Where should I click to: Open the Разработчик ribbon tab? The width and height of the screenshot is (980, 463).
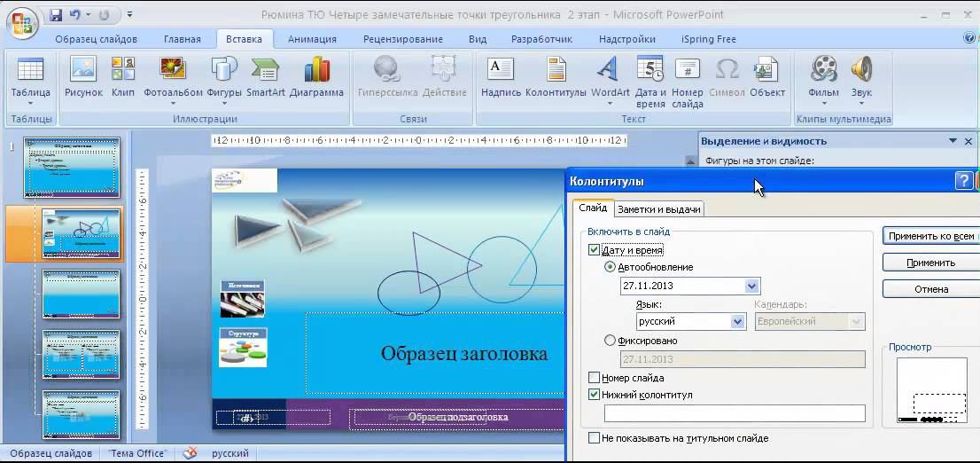coord(542,39)
